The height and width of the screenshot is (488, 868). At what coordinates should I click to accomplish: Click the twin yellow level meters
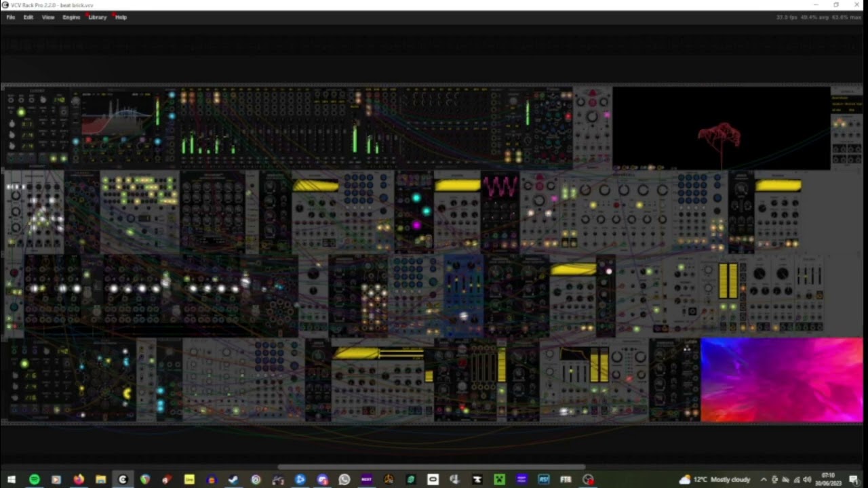pos(728,281)
